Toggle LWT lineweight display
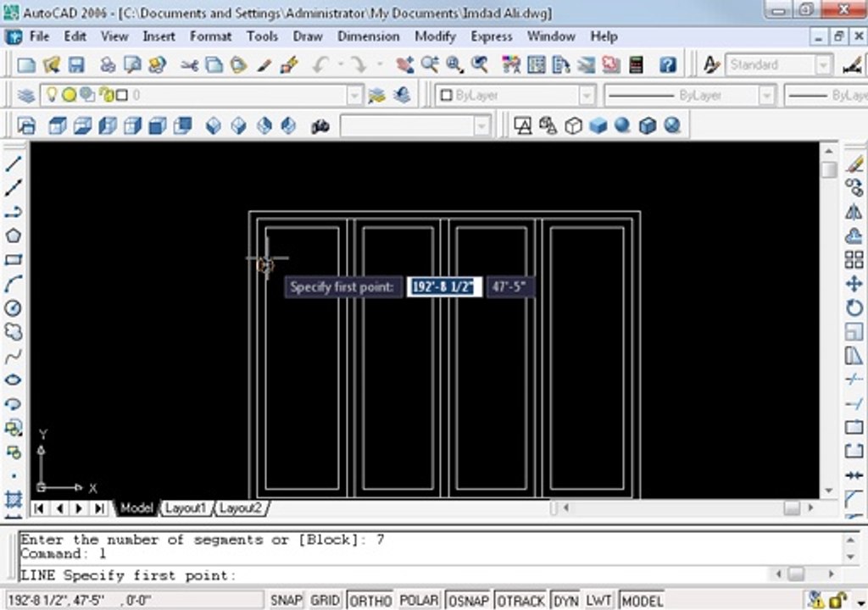The width and height of the screenshot is (868, 610). 598,601
